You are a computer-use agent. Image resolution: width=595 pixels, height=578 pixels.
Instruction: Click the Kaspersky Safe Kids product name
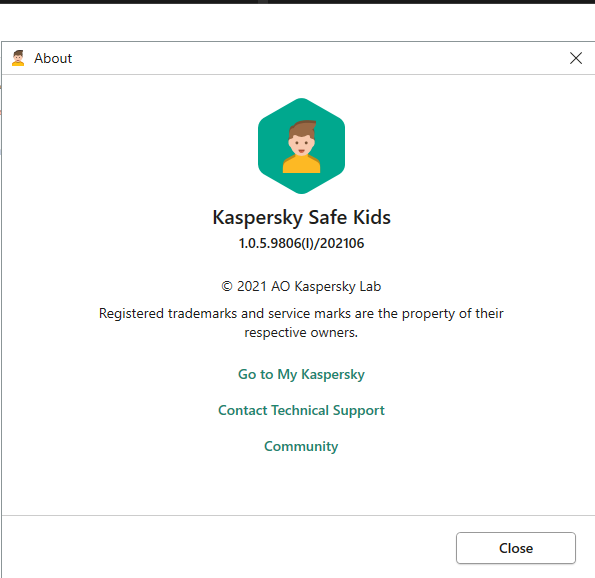pos(301,217)
